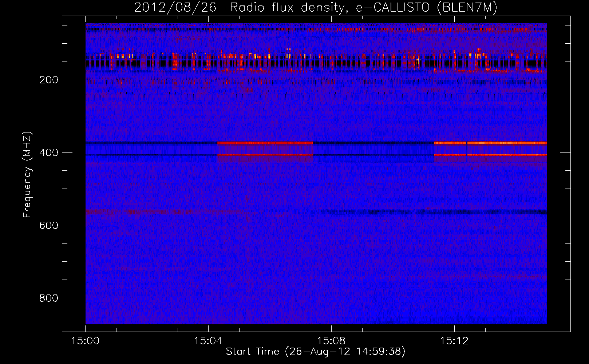Click the 200 frequency tick label
The height and width of the screenshot is (364, 589).
(49, 80)
